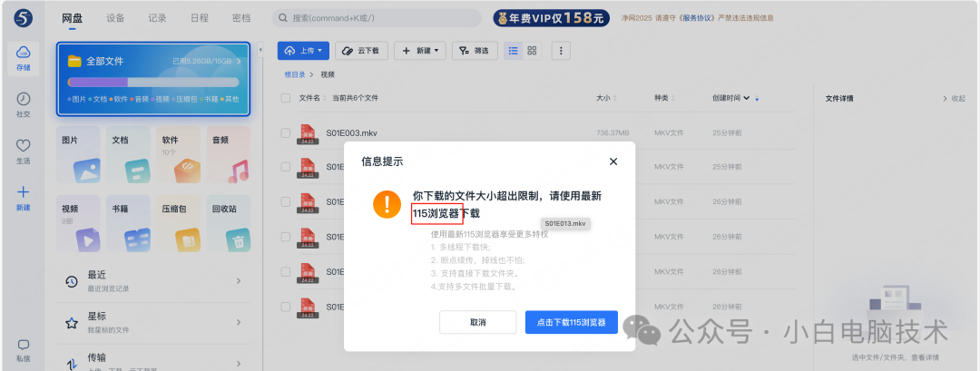Screen dimensions: 980x371
Task: Click the 筛选 filter button
Action: (x=475, y=51)
